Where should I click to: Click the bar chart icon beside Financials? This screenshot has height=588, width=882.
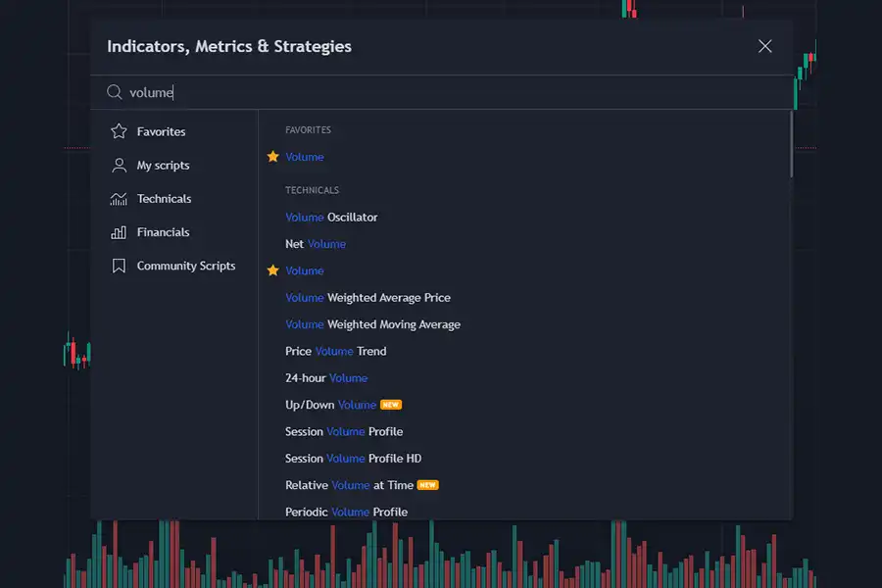[x=119, y=232]
